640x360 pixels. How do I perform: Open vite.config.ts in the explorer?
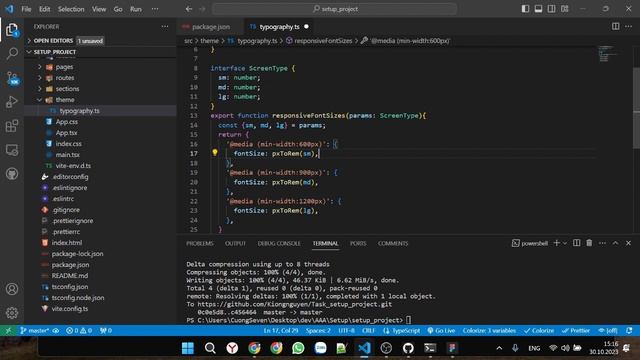[70, 309]
